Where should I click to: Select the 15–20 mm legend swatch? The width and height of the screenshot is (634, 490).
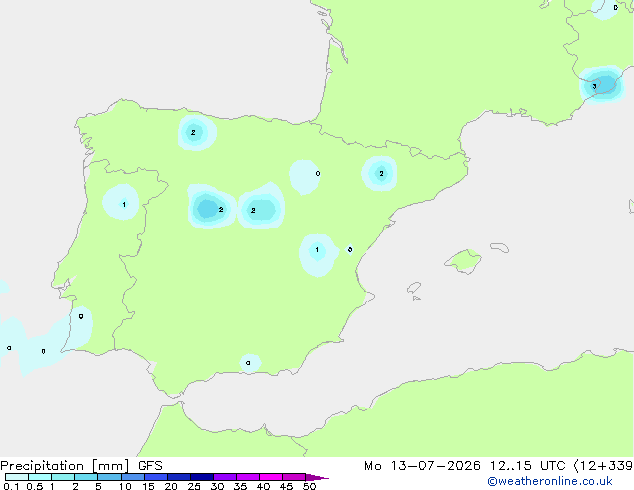[156, 477]
